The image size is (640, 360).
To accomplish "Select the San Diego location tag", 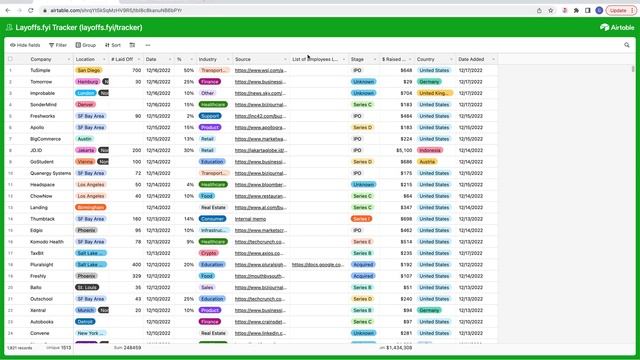I will click(89, 70).
